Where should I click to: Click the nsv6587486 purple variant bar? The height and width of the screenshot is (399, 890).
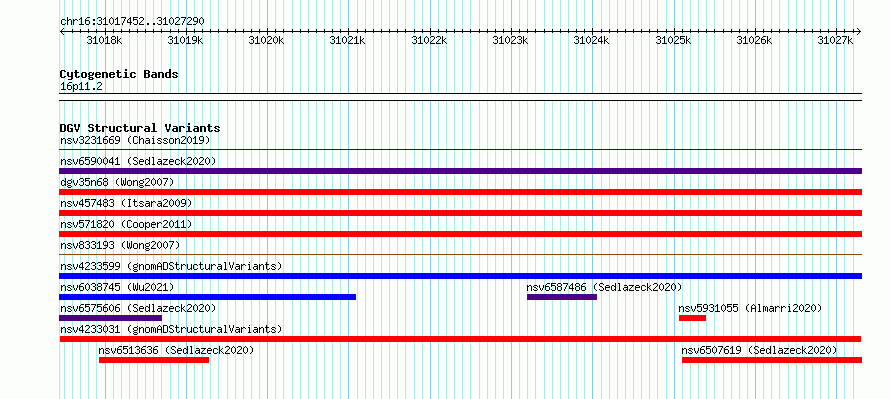click(562, 297)
